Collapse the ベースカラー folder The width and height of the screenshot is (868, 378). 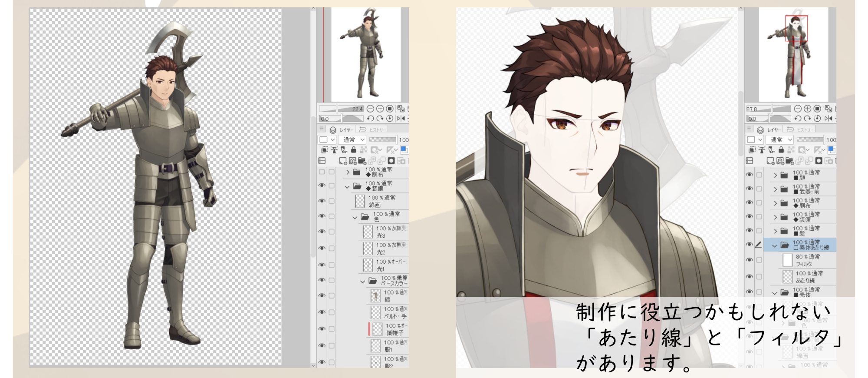pos(362,282)
